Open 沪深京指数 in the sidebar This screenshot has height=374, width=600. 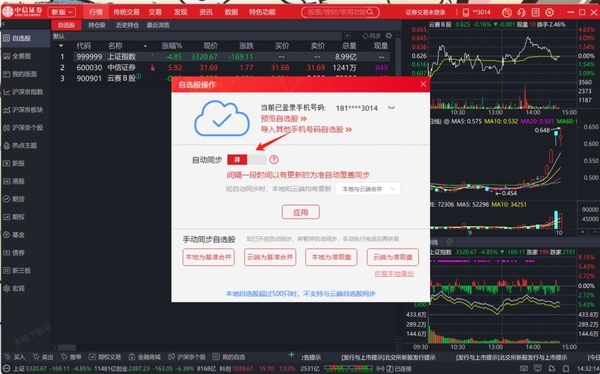(x=23, y=92)
